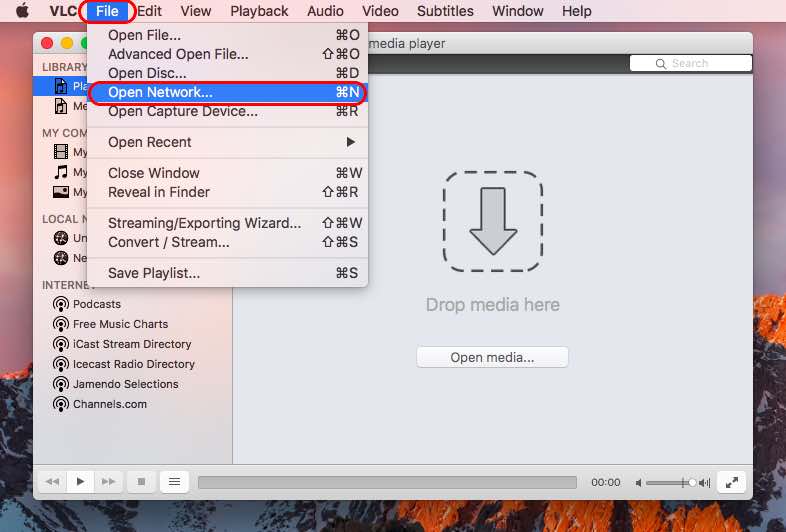This screenshot has height=532, width=786.
Task: Choose Reveal in Finder
Action: point(228,192)
